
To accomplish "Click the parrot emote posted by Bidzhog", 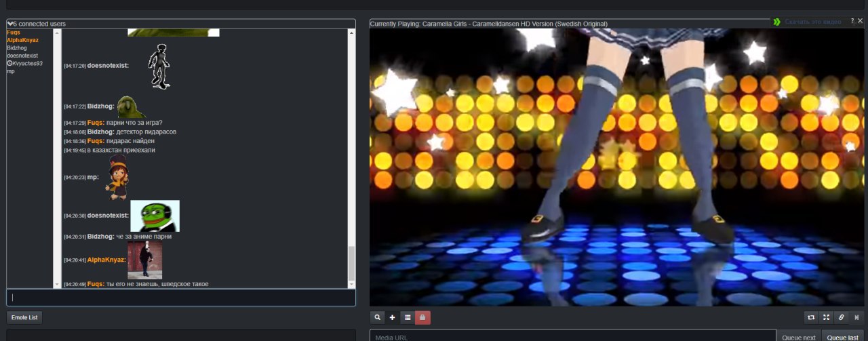I will click(131, 106).
